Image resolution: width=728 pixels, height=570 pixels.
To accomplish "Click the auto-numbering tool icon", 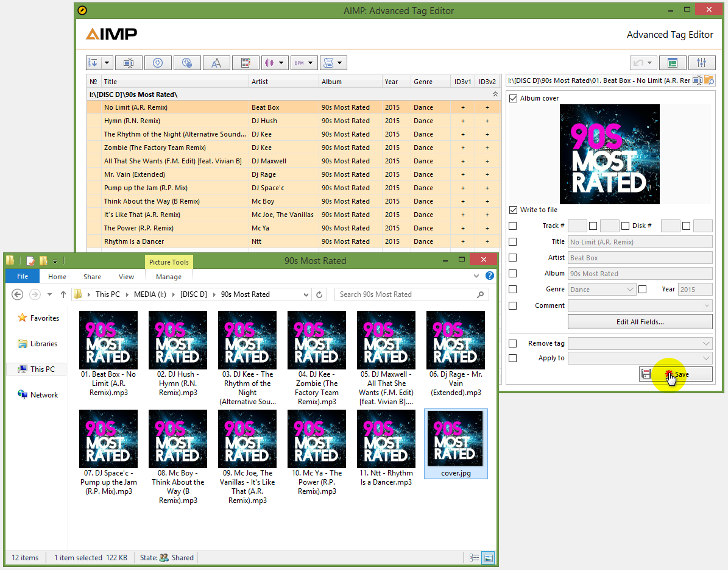I will tap(93, 63).
